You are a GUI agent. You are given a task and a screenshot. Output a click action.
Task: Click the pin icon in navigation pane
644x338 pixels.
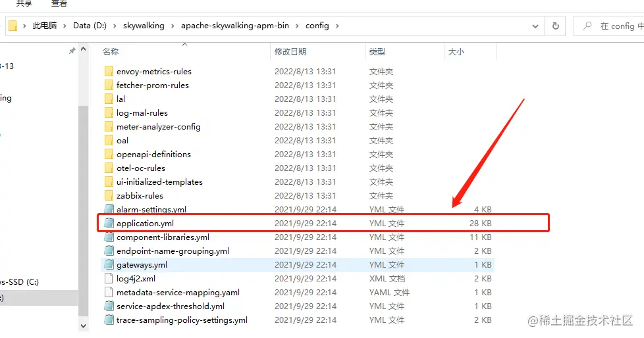[72, 51]
